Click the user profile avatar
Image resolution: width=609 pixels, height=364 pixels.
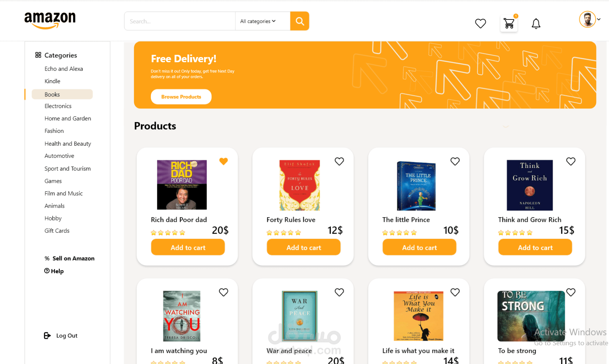pyautogui.click(x=587, y=20)
